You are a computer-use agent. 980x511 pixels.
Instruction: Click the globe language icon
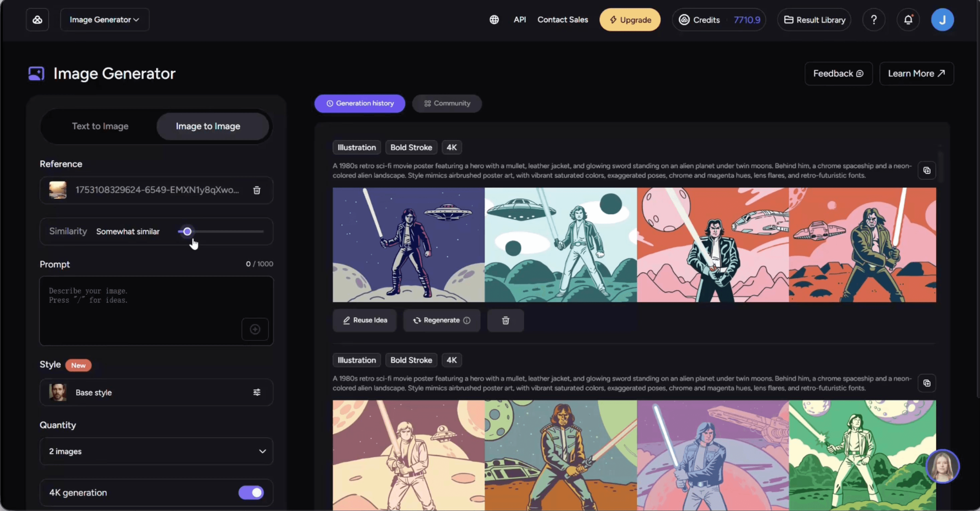pos(494,20)
